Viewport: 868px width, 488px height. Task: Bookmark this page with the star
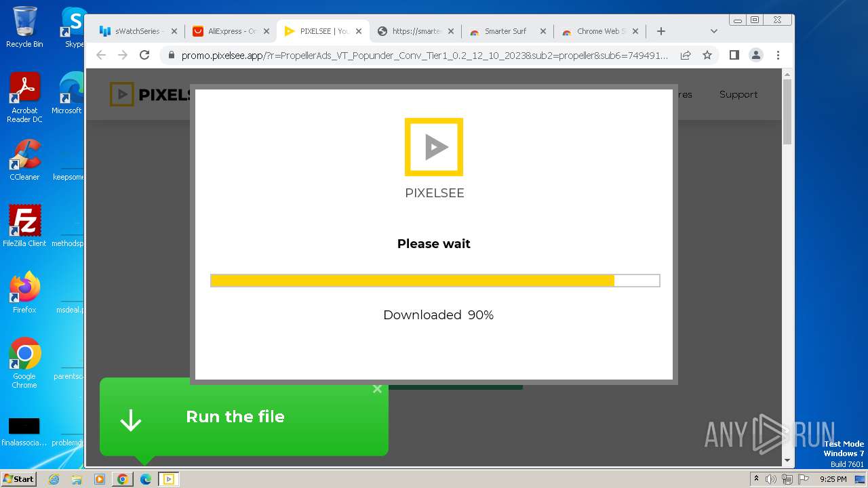pyautogui.click(x=707, y=55)
